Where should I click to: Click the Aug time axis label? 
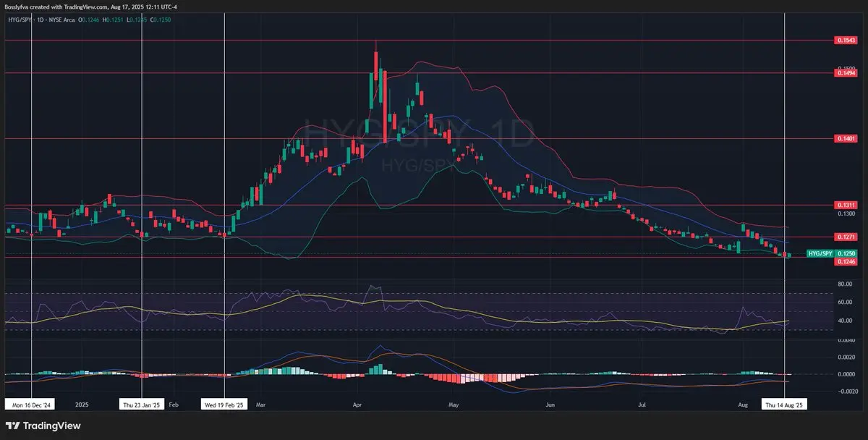[x=744, y=405]
